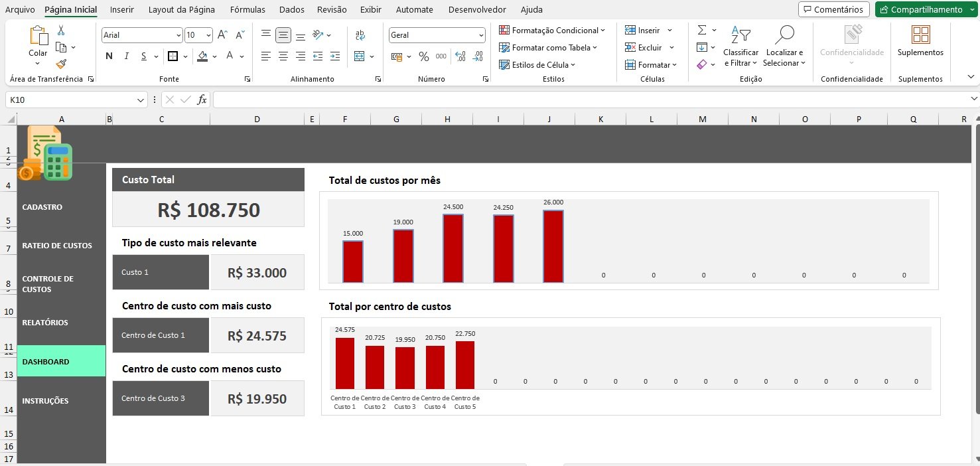The width and height of the screenshot is (980, 466).
Task: Switch to the Fórmulas ribbon tab
Action: click(x=247, y=10)
